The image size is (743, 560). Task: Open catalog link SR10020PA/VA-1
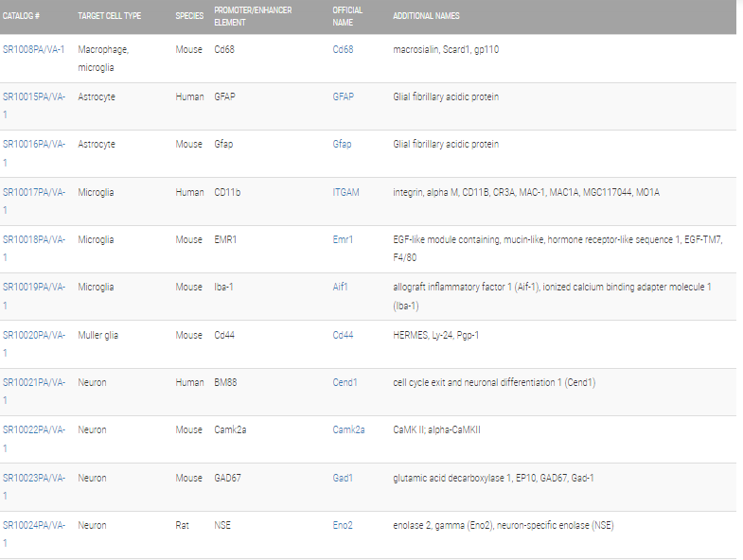point(34,344)
